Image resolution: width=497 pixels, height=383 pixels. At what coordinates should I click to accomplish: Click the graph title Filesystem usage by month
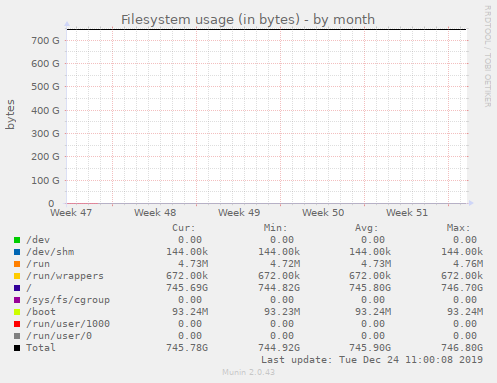tap(248, 20)
